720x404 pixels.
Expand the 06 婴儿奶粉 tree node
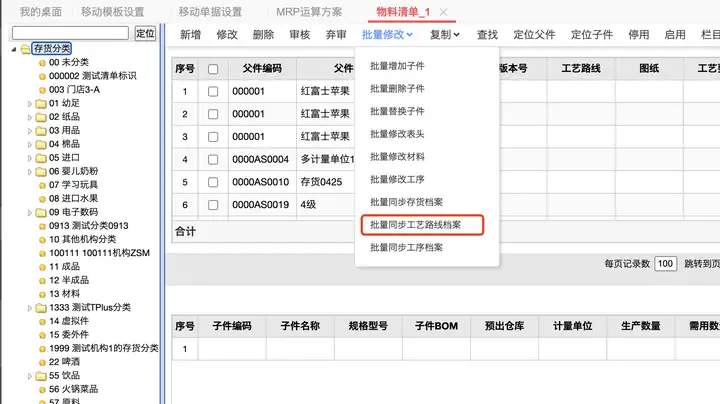click(x=30, y=172)
